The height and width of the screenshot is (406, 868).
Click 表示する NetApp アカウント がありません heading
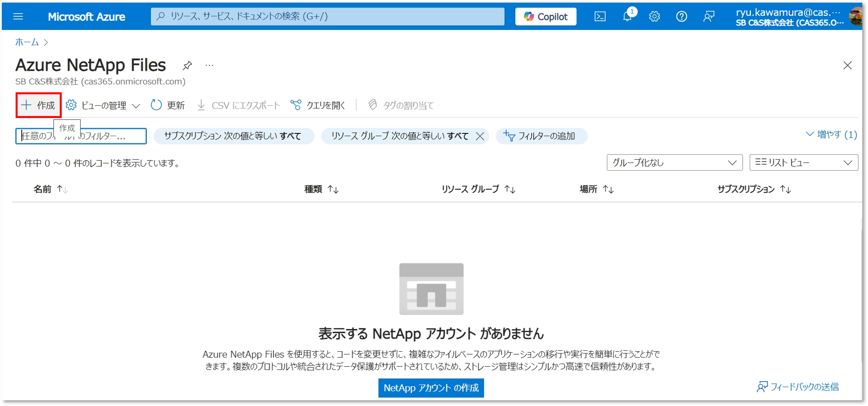[431, 334]
